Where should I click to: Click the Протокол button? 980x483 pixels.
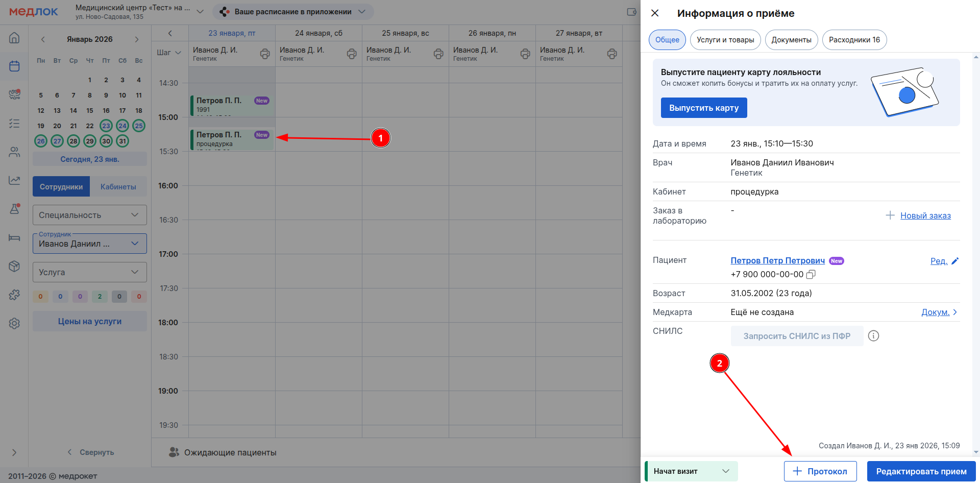(x=820, y=471)
